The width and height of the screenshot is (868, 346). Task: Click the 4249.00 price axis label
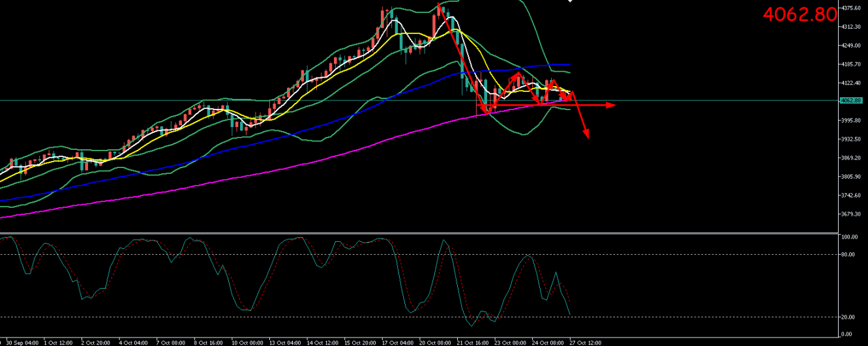pos(852,45)
